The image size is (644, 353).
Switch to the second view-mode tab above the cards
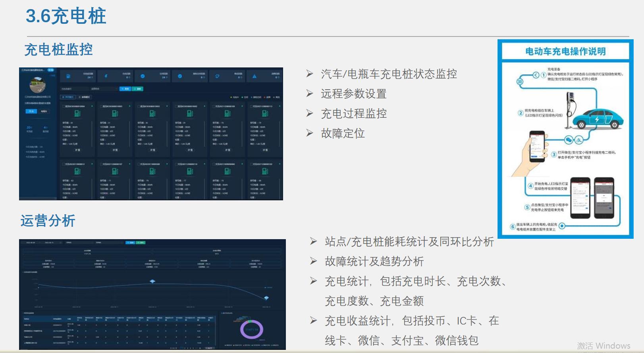click(x=84, y=97)
